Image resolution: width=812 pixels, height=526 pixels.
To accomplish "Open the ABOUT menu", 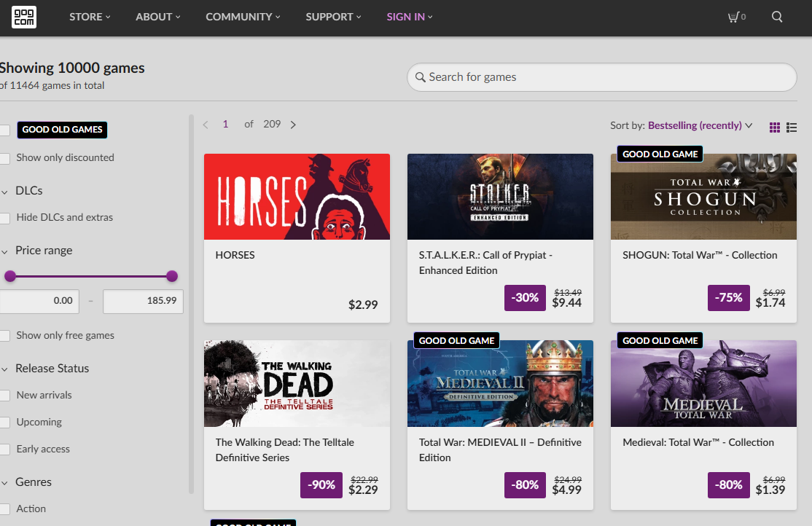I will pyautogui.click(x=158, y=17).
